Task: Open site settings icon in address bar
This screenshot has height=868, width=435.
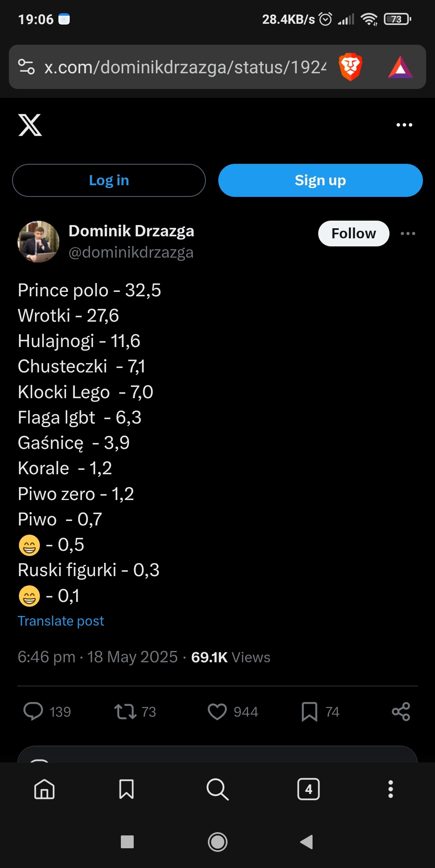Action: [x=27, y=67]
